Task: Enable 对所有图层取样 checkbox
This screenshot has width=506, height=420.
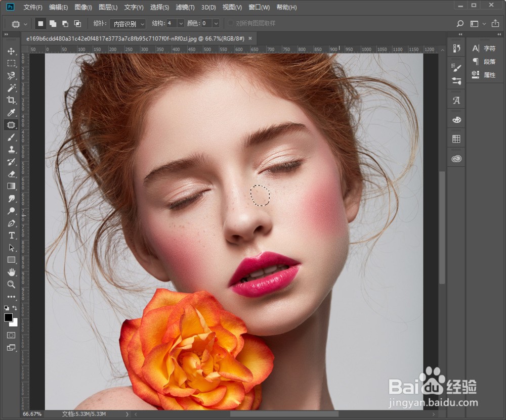Action: pos(231,23)
